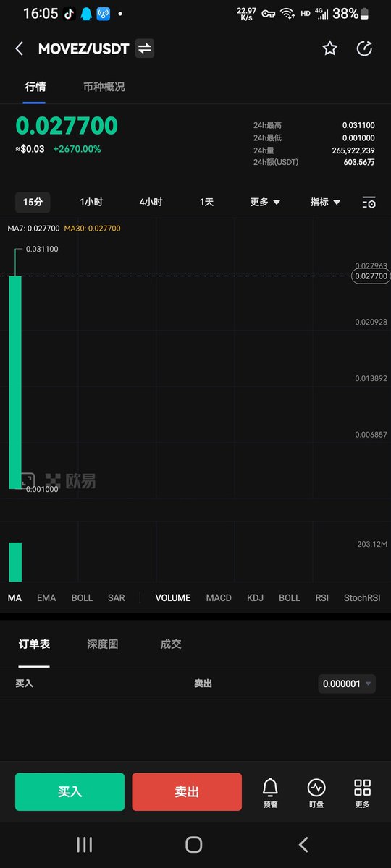Image resolution: width=391 pixels, height=868 pixels.
Task: Select the 15分 timeframe
Action: (33, 202)
